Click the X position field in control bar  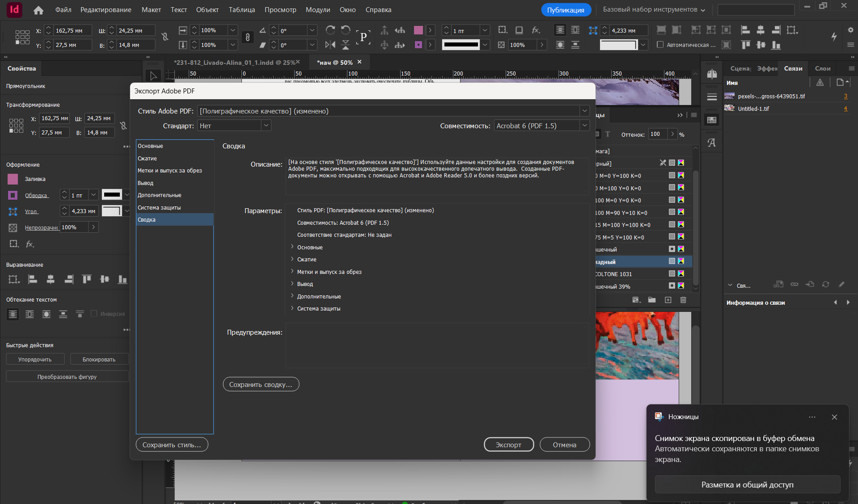coord(73,30)
